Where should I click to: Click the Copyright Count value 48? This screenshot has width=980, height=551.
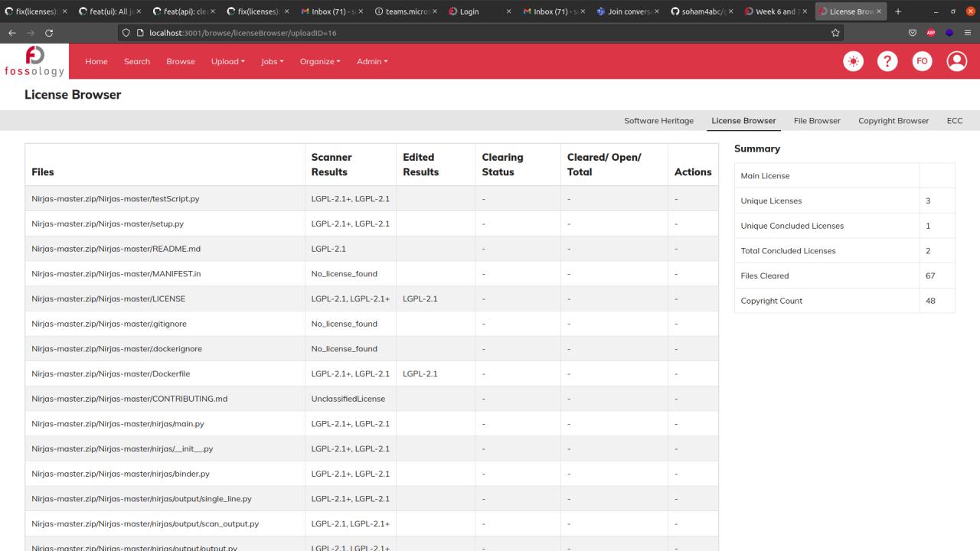(930, 301)
